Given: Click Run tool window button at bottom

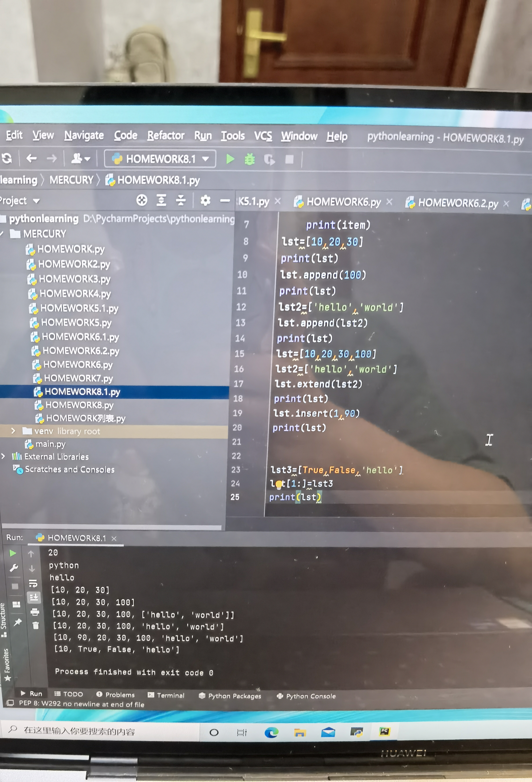Looking at the screenshot, I should pyautogui.click(x=31, y=693).
